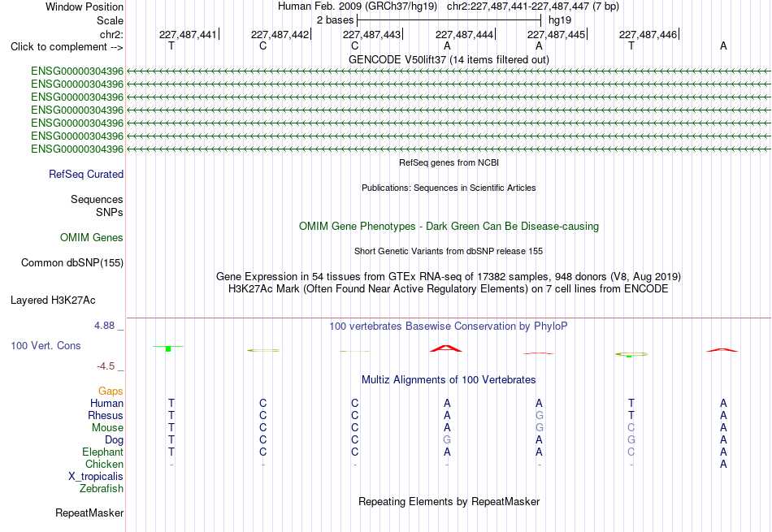Click the horizontal scale bar line
Image resolution: width=772 pixels, height=532 pixels.
tap(449, 20)
